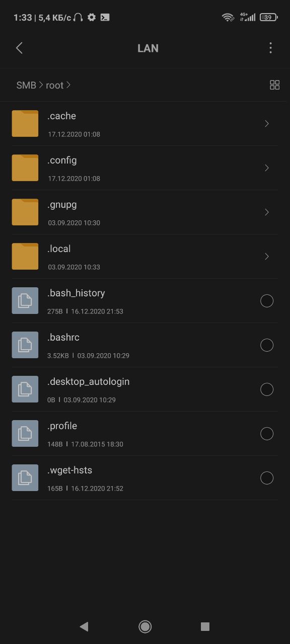Open the .desktop_autologin file name
This screenshot has width=290, height=644.
point(89,382)
